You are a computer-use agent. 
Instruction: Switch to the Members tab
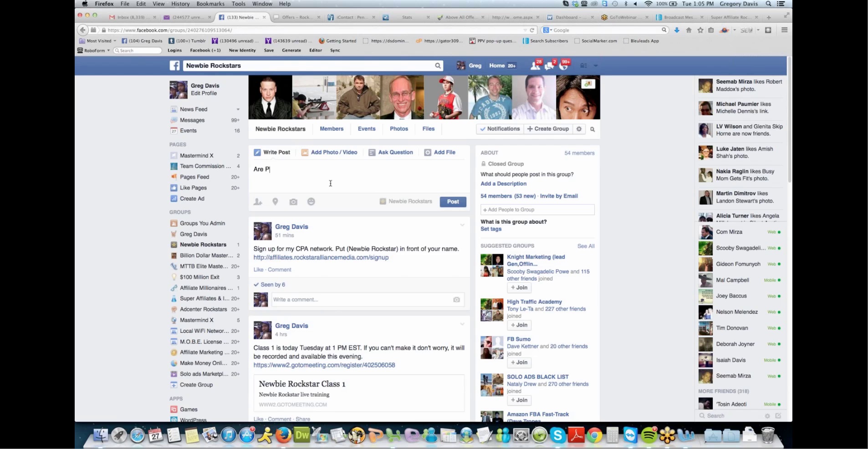[331, 129]
